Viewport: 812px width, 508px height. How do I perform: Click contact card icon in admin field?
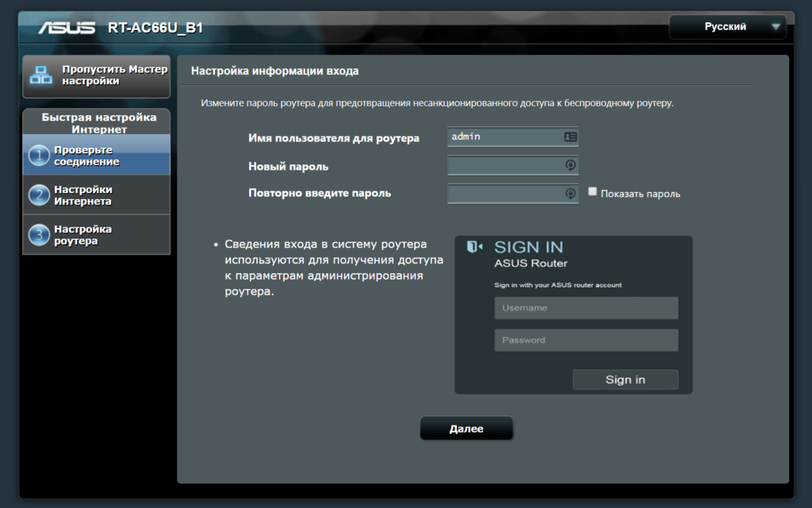570,137
